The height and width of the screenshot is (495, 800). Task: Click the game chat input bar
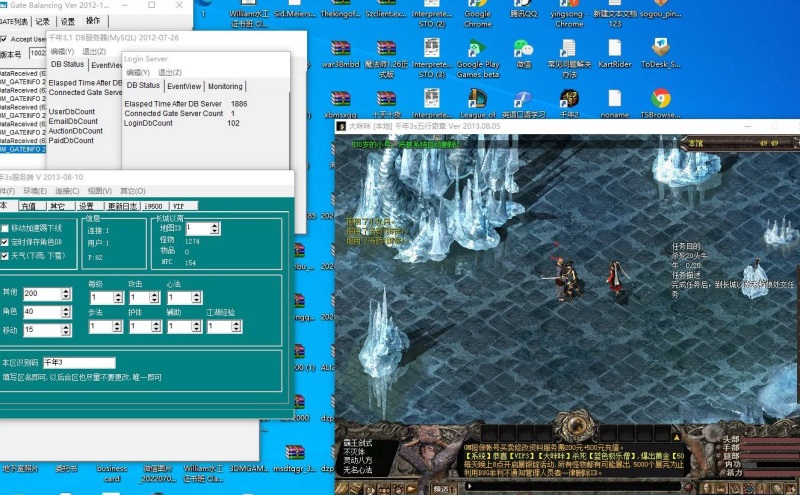pyautogui.click(x=574, y=487)
